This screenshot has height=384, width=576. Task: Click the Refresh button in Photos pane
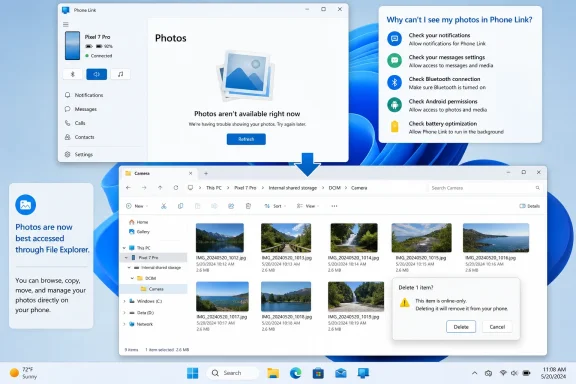246,139
